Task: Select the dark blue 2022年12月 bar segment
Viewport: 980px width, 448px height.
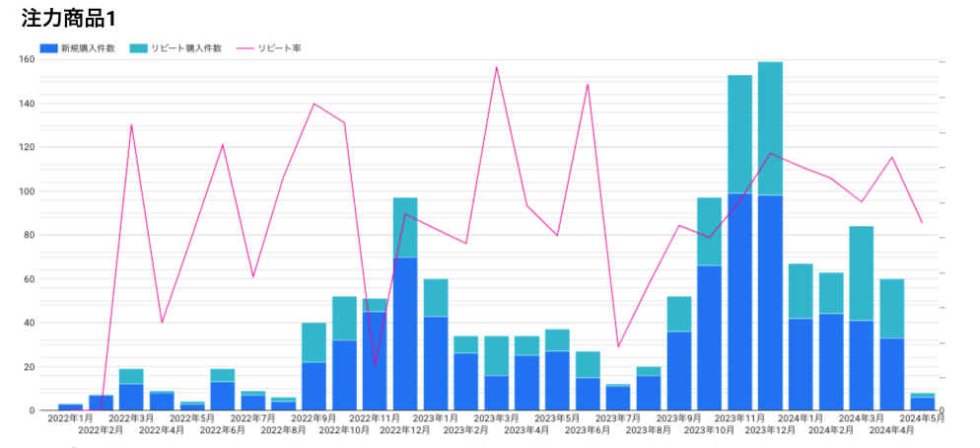Action: 404,334
